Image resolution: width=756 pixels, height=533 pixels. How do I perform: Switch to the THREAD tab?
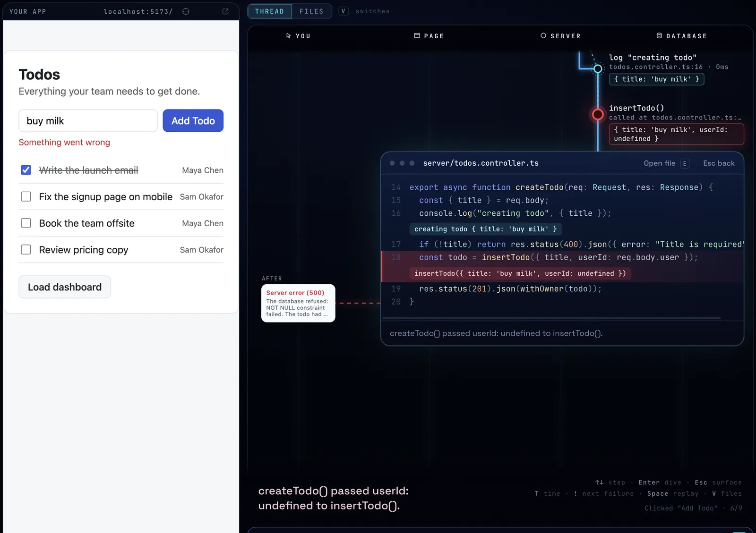pyautogui.click(x=270, y=11)
